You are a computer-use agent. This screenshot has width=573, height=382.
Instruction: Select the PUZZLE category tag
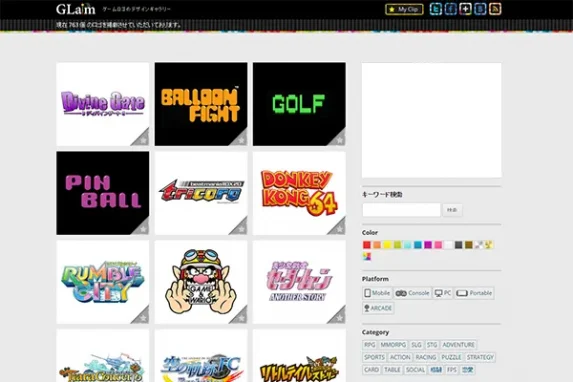pos(451,357)
